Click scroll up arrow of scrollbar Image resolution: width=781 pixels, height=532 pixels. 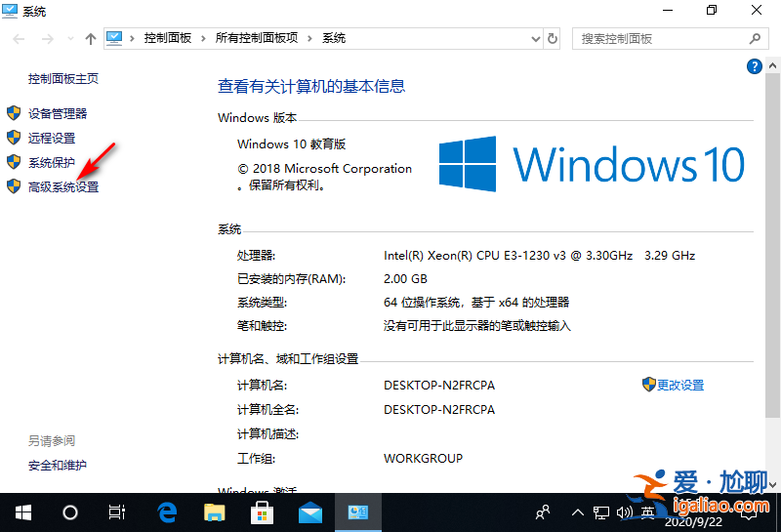click(772, 65)
